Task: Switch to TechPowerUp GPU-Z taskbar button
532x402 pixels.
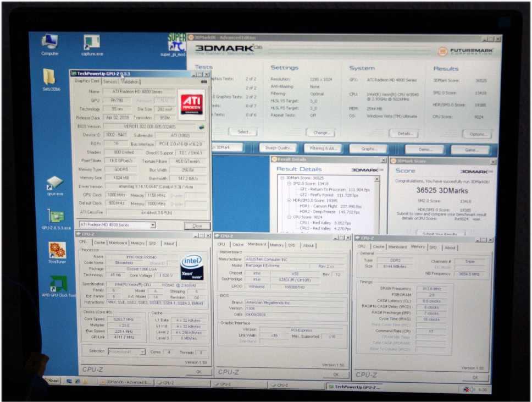Action: 356,387
